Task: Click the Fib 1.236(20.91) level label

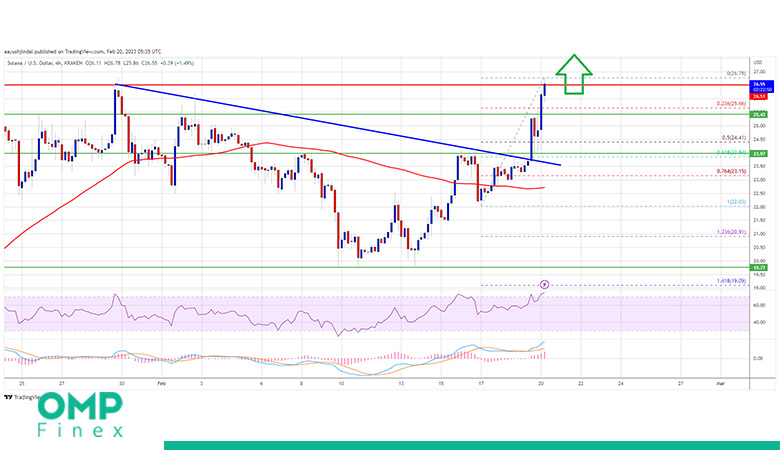Action: [731, 232]
